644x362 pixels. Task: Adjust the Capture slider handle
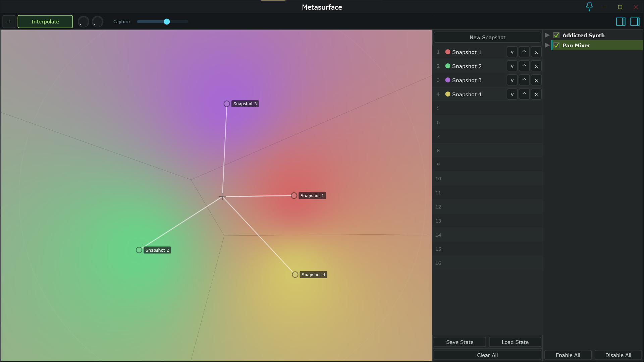point(167,22)
